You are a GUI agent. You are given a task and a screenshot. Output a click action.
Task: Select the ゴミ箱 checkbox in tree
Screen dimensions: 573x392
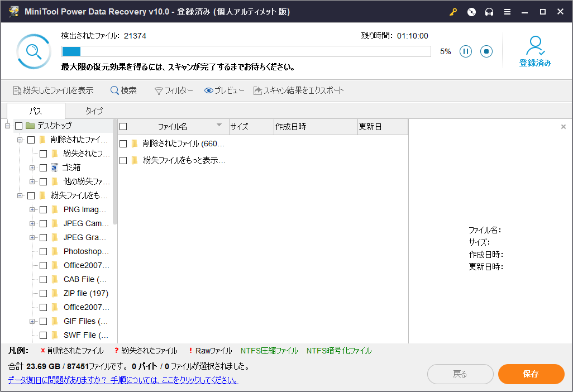(44, 168)
